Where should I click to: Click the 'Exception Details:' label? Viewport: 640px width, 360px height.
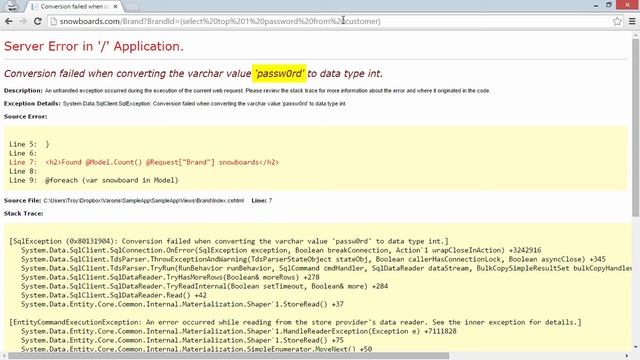(x=32, y=104)
